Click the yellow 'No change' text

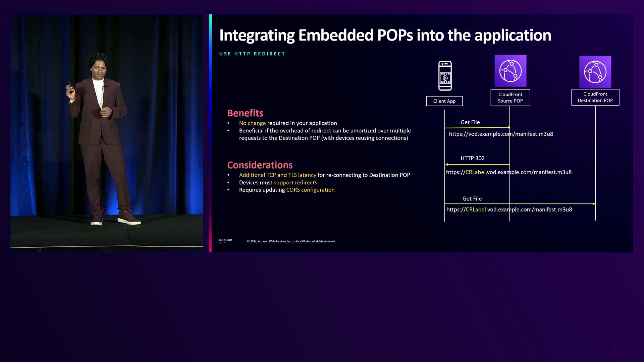click(x=252, y=123)
